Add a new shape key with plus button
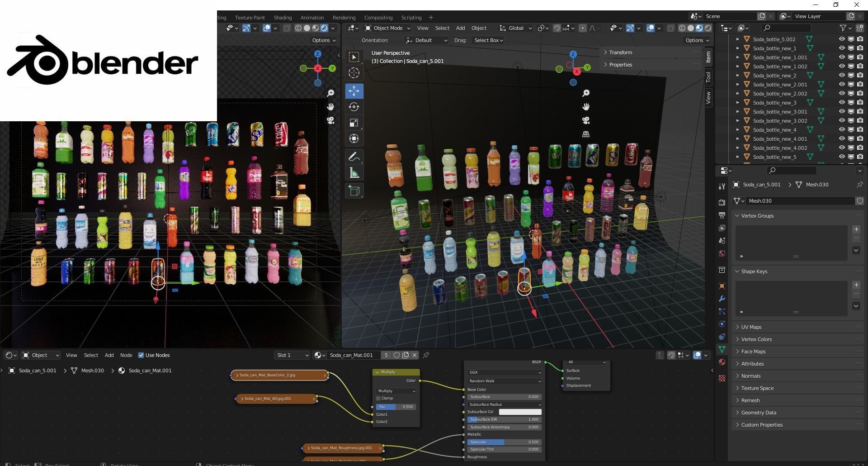This screenshot has width=868, height=466. coord(856,285)
